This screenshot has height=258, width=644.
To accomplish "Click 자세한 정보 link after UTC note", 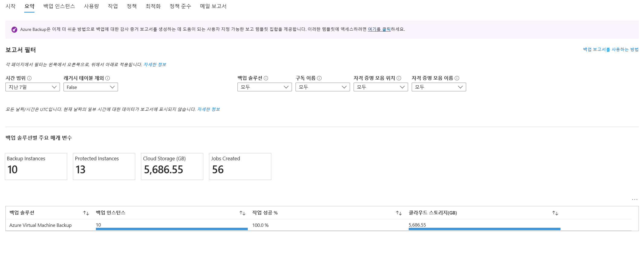I will click(209, 109).
